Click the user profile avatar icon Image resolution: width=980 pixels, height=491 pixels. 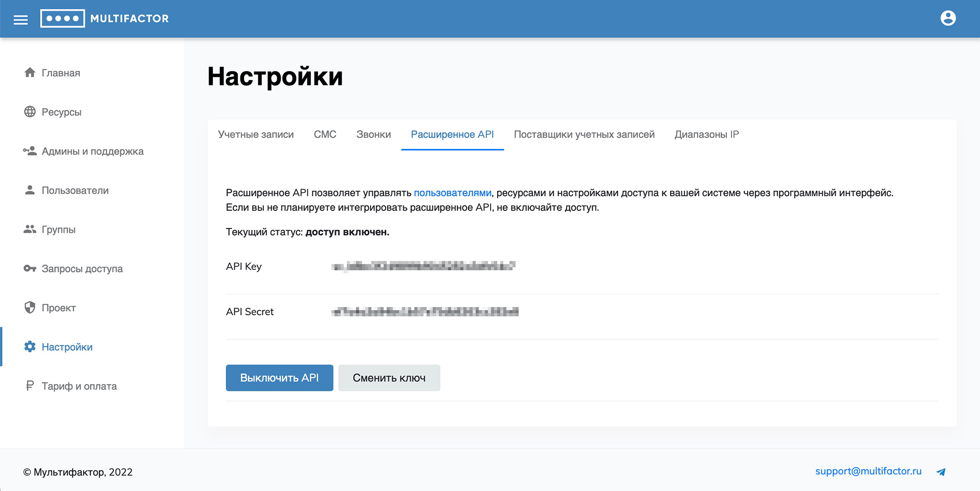point(948,18)
